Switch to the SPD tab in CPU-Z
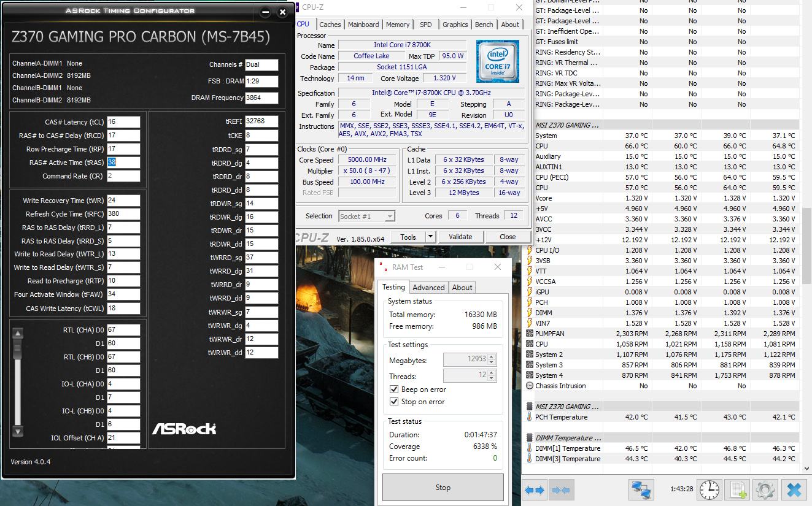The height and width of the screenshot is (506, 812). click(x=426, y=25)
